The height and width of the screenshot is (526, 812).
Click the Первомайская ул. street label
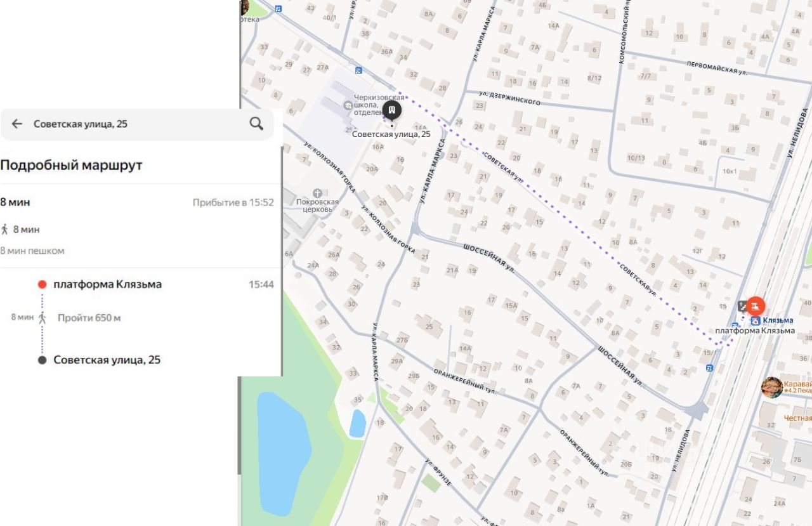coord(717,67)
